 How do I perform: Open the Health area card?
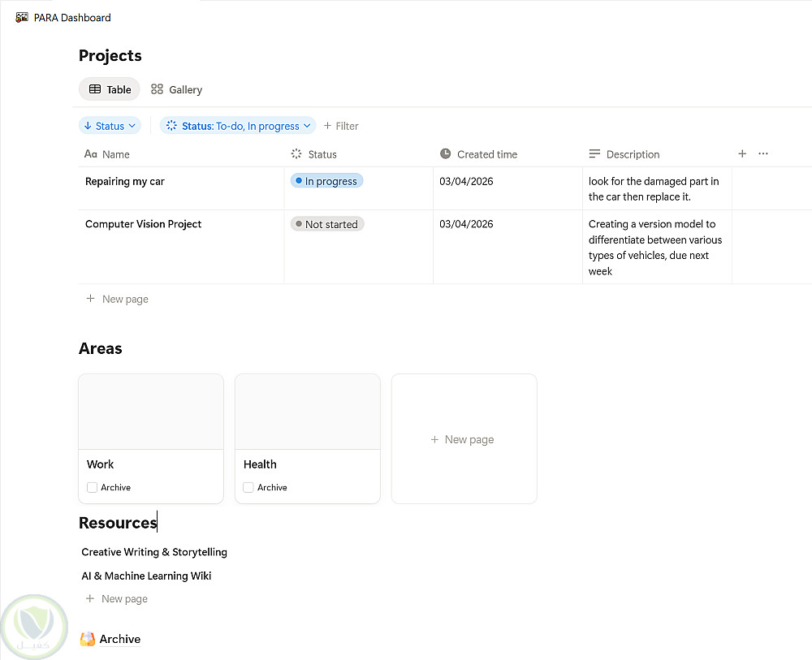click(308, 438)
